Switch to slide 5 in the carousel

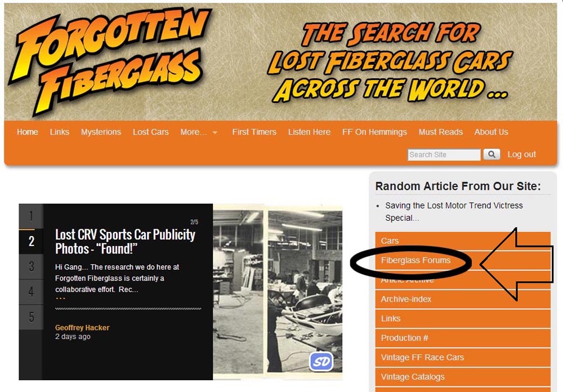pos(31,317)
